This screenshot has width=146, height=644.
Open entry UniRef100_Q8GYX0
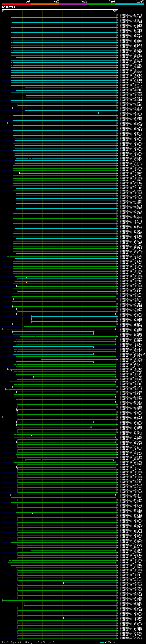coord(131,40)
